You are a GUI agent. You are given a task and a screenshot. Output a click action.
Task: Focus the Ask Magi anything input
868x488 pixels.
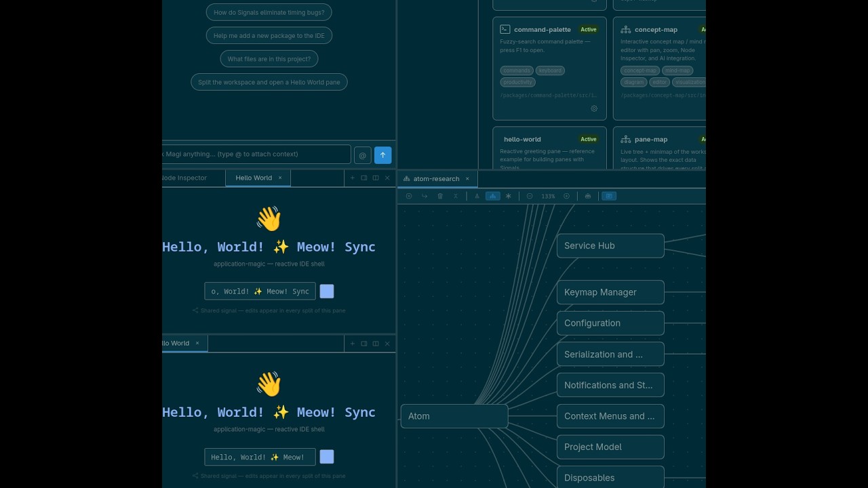click(256, 154)
